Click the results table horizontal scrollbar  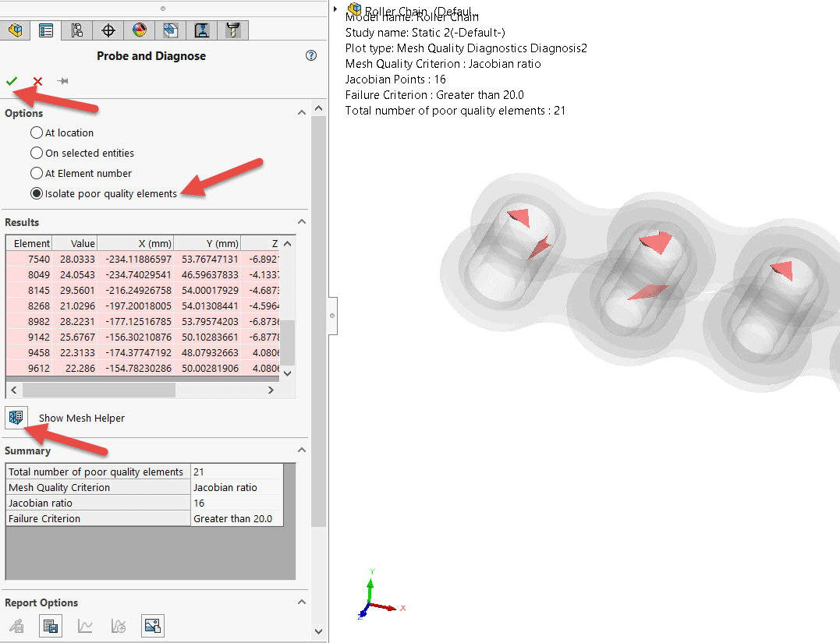coord(140,390)
